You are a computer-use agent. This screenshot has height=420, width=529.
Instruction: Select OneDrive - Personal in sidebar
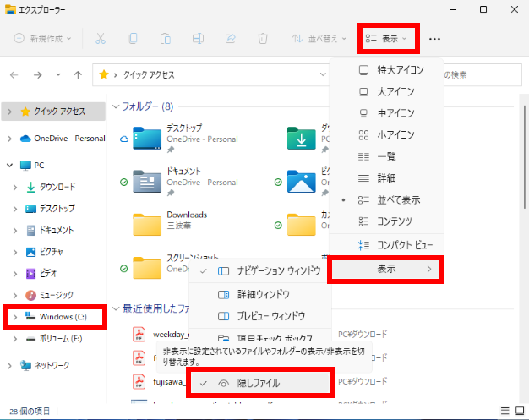coord(63,139)
